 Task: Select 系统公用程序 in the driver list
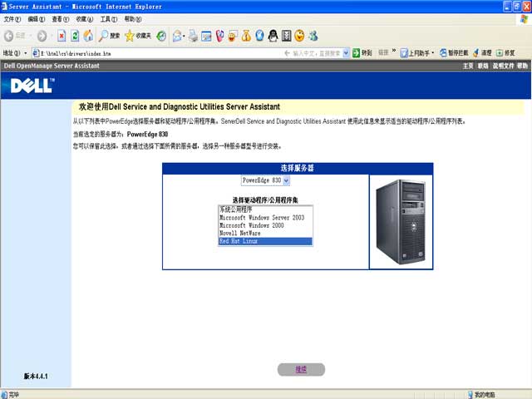[265, 209]
